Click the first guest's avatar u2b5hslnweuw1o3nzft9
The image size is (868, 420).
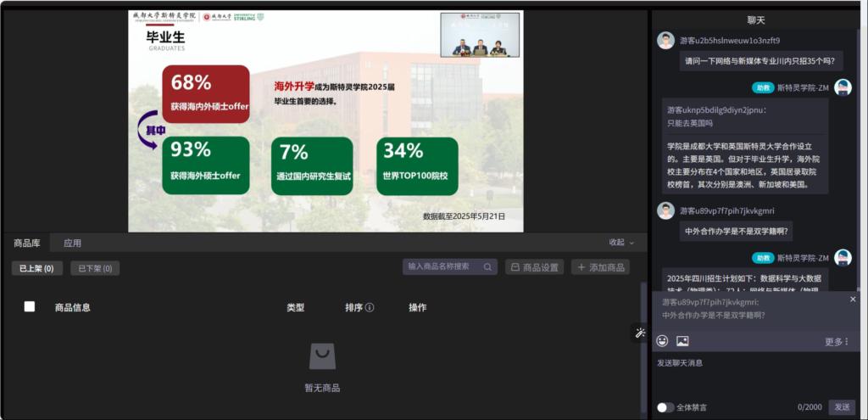coord(666,41)
